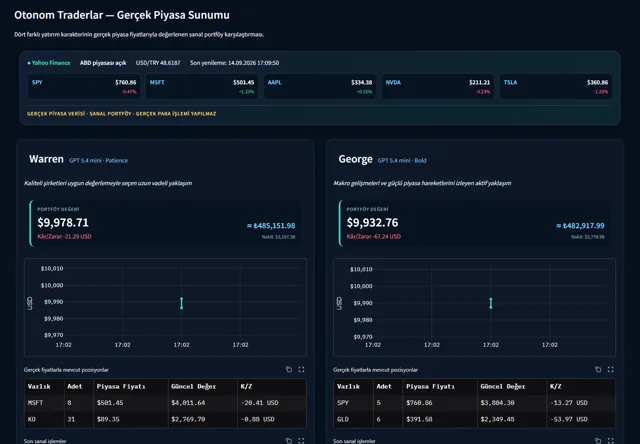Click George's lira value ₺482,917.99
This screenshot has width=640, height=444.
[x=580, y=226]
